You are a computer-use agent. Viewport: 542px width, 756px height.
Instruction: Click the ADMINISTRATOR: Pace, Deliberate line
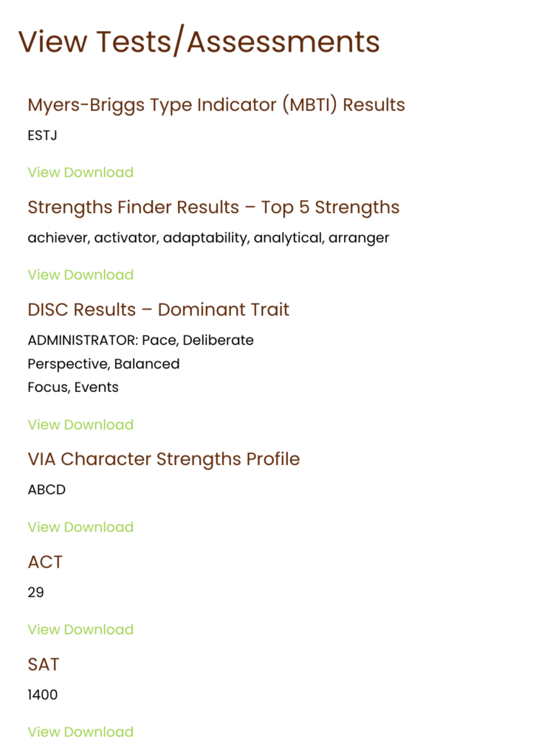click(140, 340)
